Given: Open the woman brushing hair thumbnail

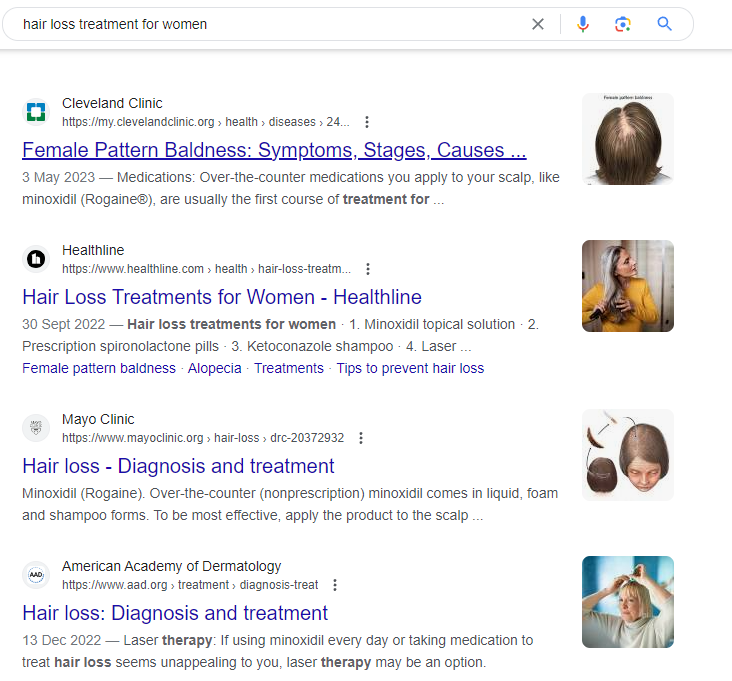Looking at the screenshot, I should tap(628, 286).
